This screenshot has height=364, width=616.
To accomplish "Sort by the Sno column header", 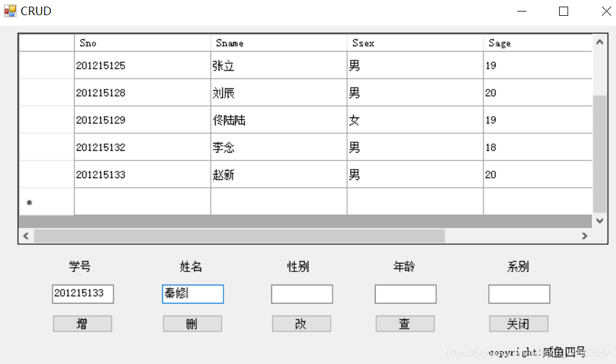I will (142, 43).
